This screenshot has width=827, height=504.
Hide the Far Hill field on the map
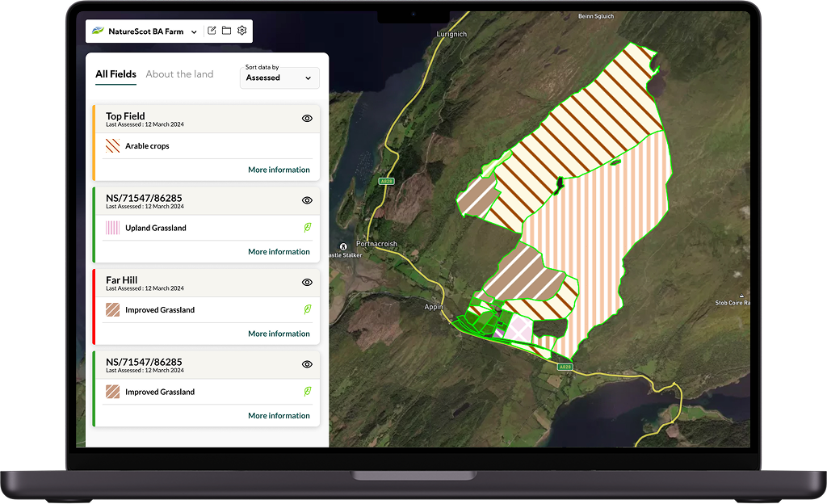tap(307, 282)
